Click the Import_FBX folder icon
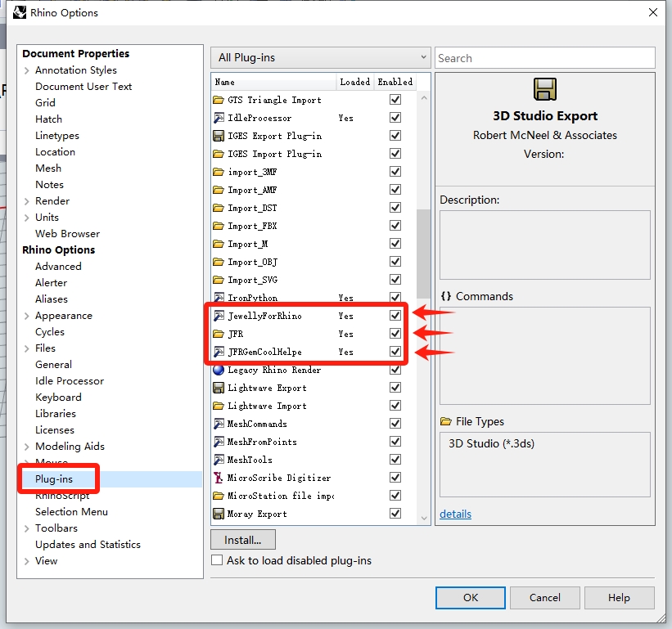Viewport: 672px width, 629px height. pos(219,226)
